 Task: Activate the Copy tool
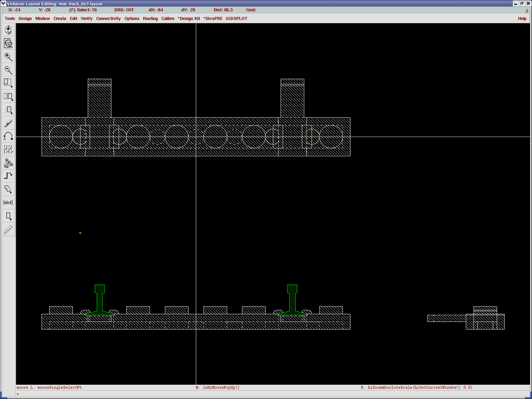(8, 96)
